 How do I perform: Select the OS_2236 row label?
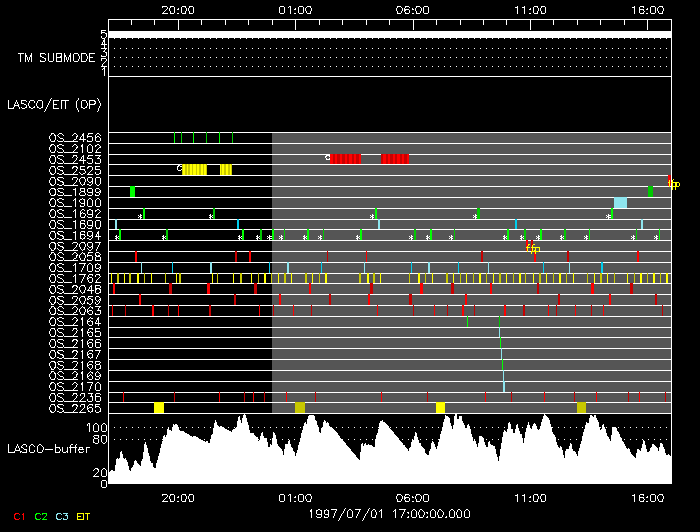coord(75,398)
